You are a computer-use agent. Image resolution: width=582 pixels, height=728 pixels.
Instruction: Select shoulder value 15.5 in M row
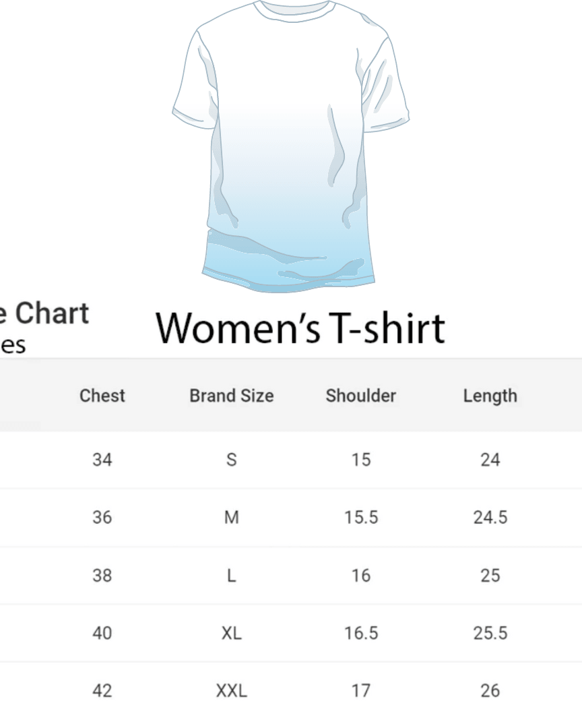point(361,518)
